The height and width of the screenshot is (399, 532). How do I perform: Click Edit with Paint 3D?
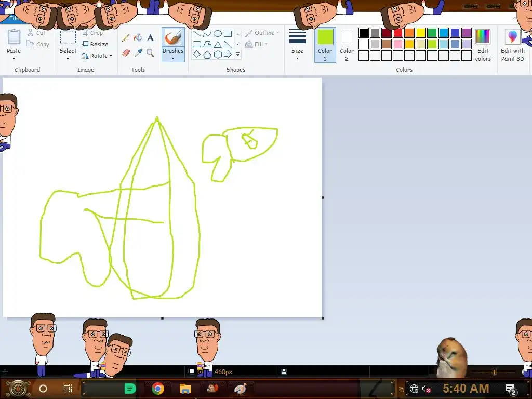click(x=513, y=45)
